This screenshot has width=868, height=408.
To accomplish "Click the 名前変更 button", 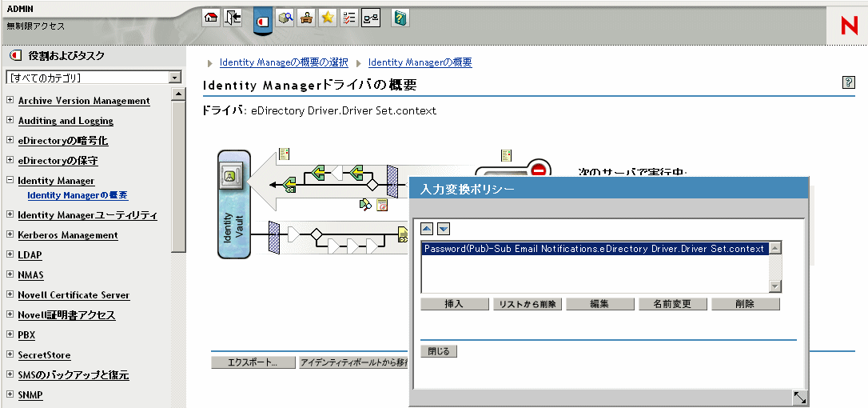I will pos(673,304).
